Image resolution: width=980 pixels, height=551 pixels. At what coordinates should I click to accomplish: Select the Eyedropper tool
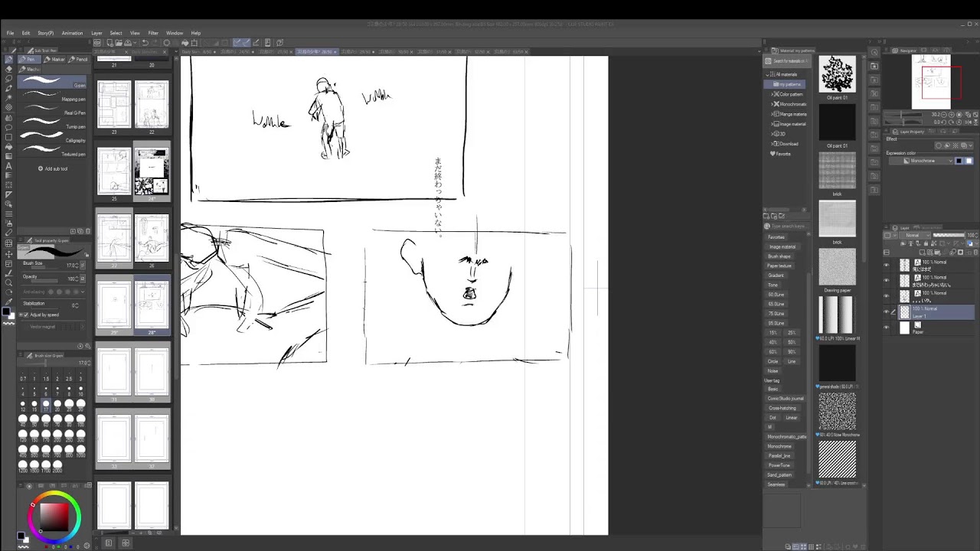tap(9, 302)
